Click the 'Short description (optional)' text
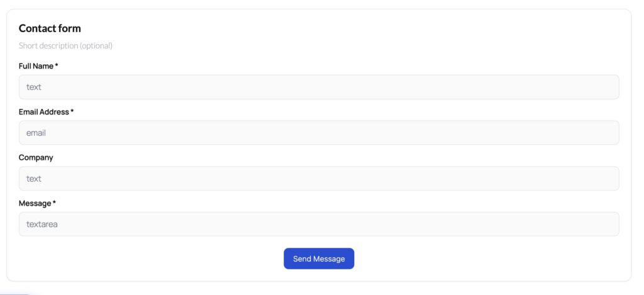This screenshot has height=295, width=644. coord(65,46)
